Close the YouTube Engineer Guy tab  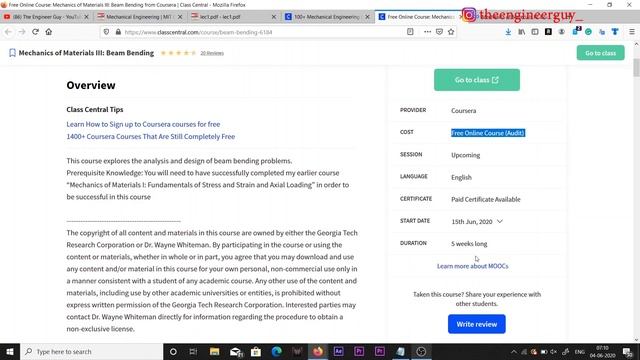pyautogui.click(x=87, y=17)
